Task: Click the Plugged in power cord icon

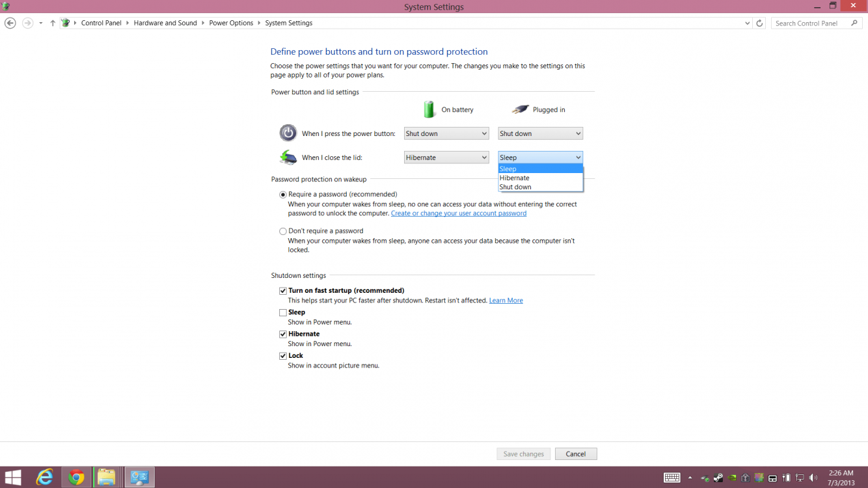Action: [x=521, y=109]
